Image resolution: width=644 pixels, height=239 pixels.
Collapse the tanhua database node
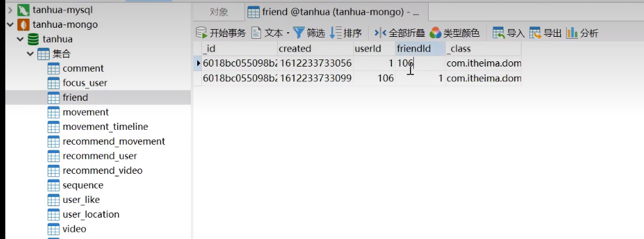coord(20,39)
